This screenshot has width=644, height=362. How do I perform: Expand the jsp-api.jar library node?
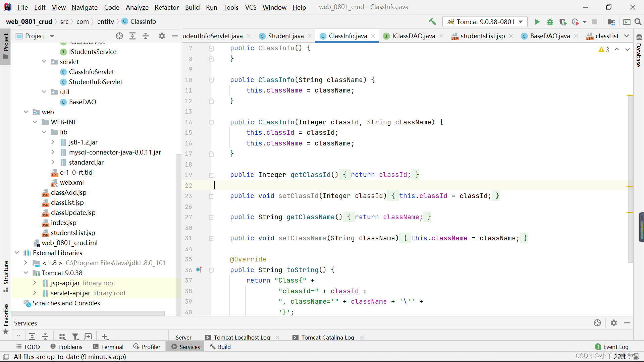click(35, 283)
